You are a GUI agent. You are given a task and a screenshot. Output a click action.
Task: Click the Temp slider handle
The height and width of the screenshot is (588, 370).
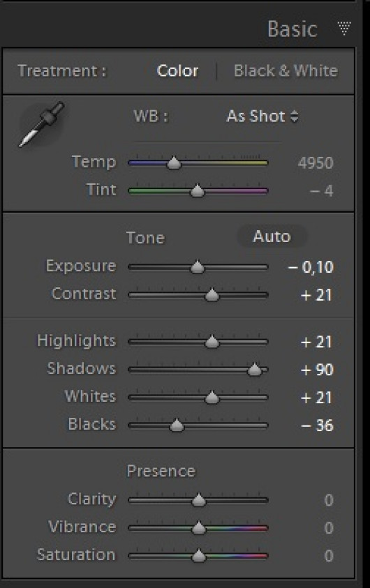pos(174,163)
